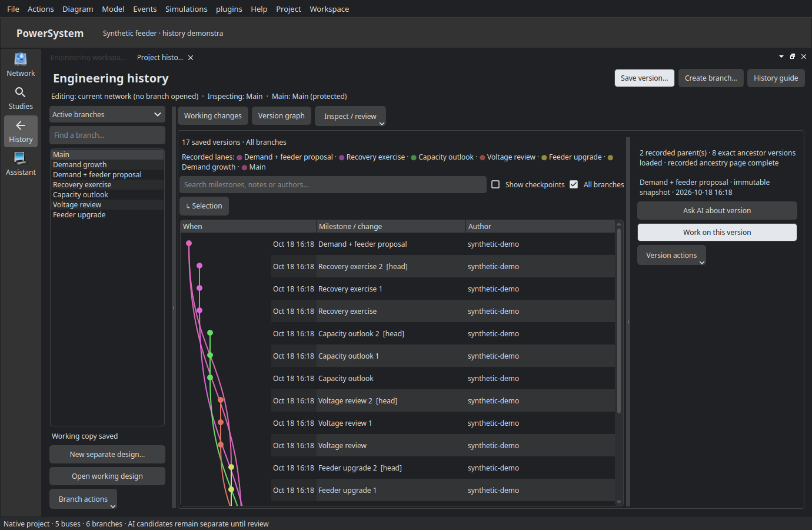Open the Inspect / review dropdown

(x=351, y=117)
